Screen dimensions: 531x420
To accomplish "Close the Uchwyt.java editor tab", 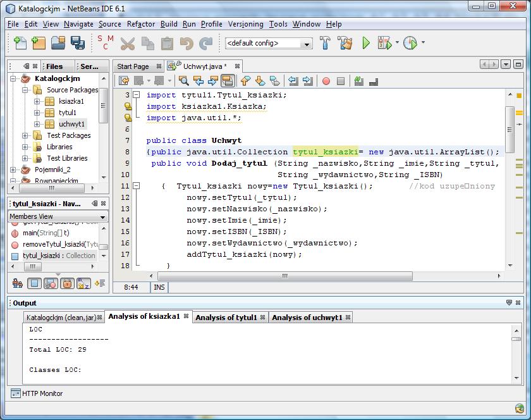I will [x=238, y=66].
